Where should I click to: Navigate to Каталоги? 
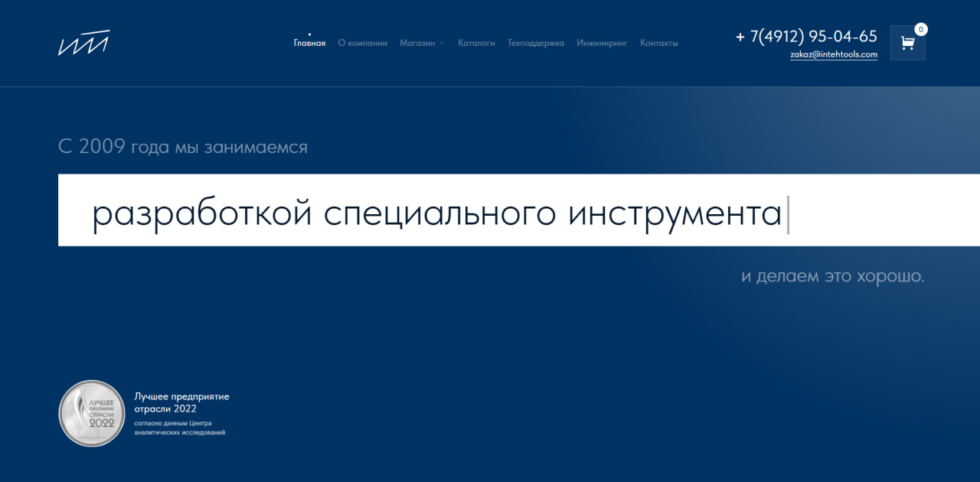[476, 43]
